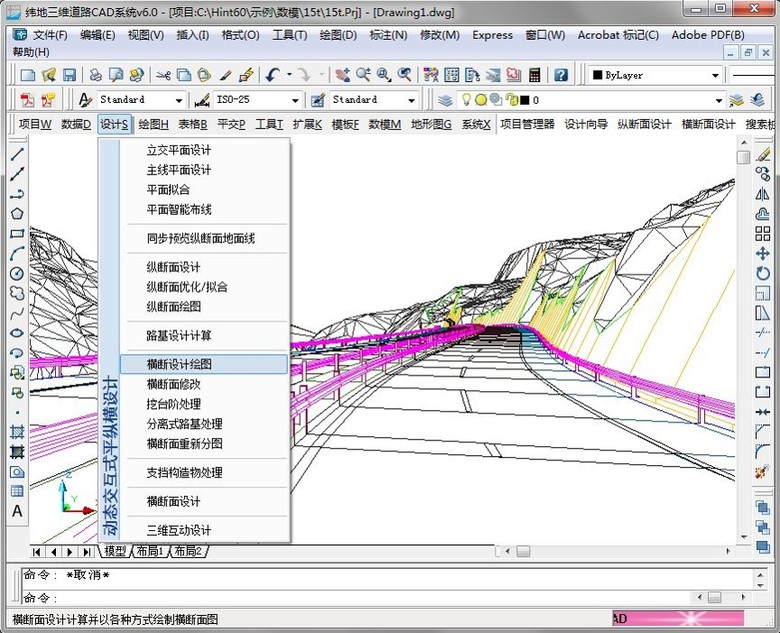This screenshot has height=633, width=780.
Task: Click the Multiline Text 'A' tool
Action: pos(17,511)
